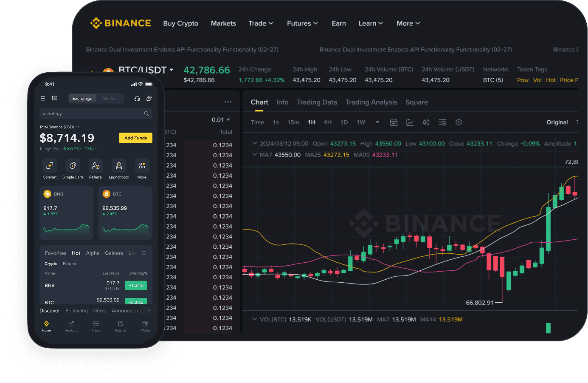Image resolution: width=588 pixels, height=383 pixels.
Task: Switch to the Info tab
Action: 282,102
